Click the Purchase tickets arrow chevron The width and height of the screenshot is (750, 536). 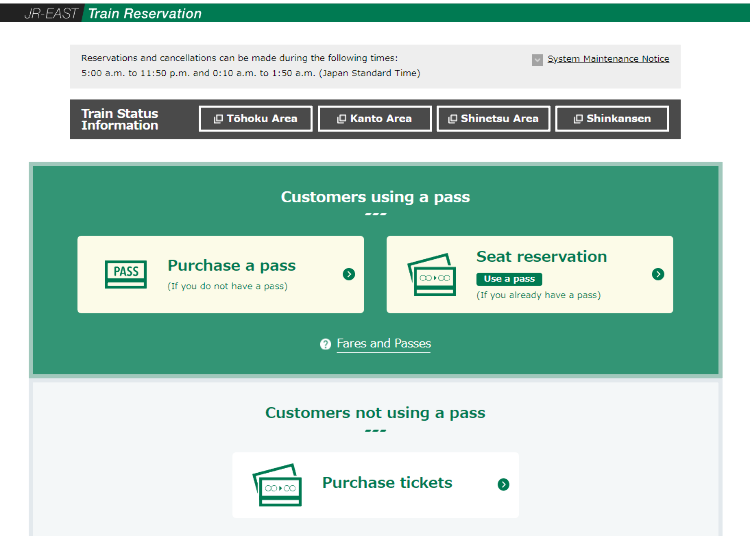click(503, 484)
